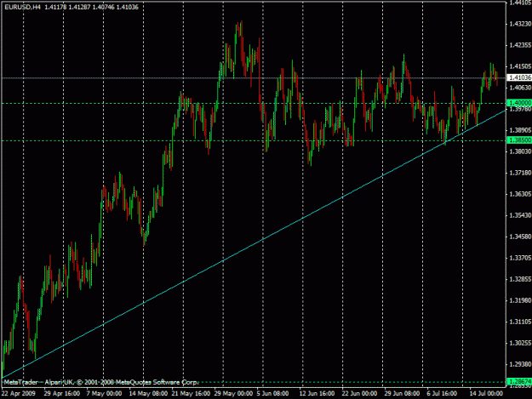Click the 29 Apr 16:00 time label

click(62, 394)
